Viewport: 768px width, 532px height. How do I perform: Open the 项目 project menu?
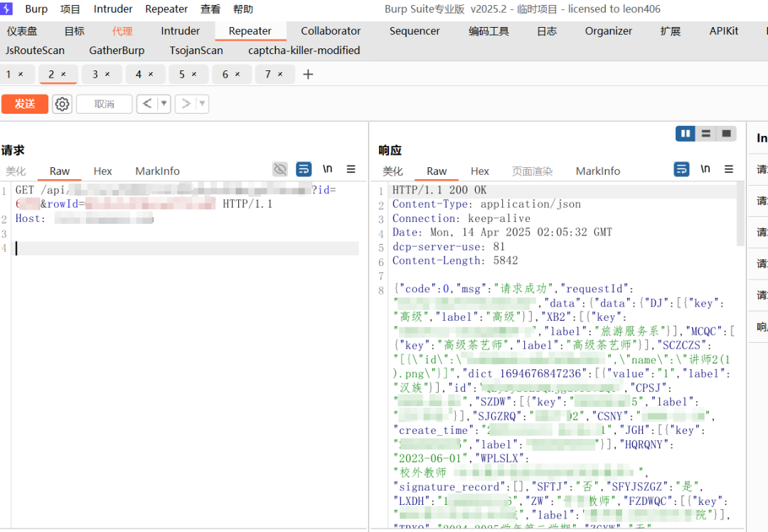(x=70, y=9)
